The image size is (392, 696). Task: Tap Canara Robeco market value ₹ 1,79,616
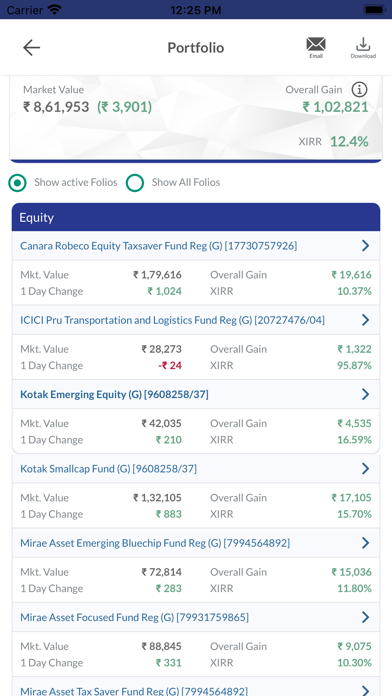point(157,275)
